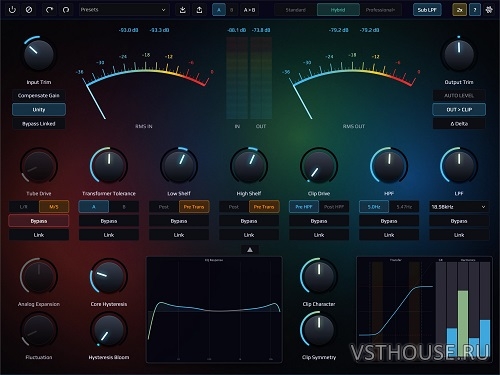The image size is (500, 375).
Task: Click AUTO LEVEL button
Action: [459, 96]
